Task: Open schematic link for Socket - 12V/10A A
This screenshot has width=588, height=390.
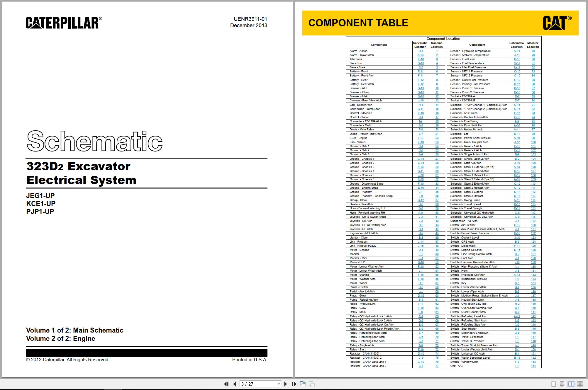Action: coord(517,96)
